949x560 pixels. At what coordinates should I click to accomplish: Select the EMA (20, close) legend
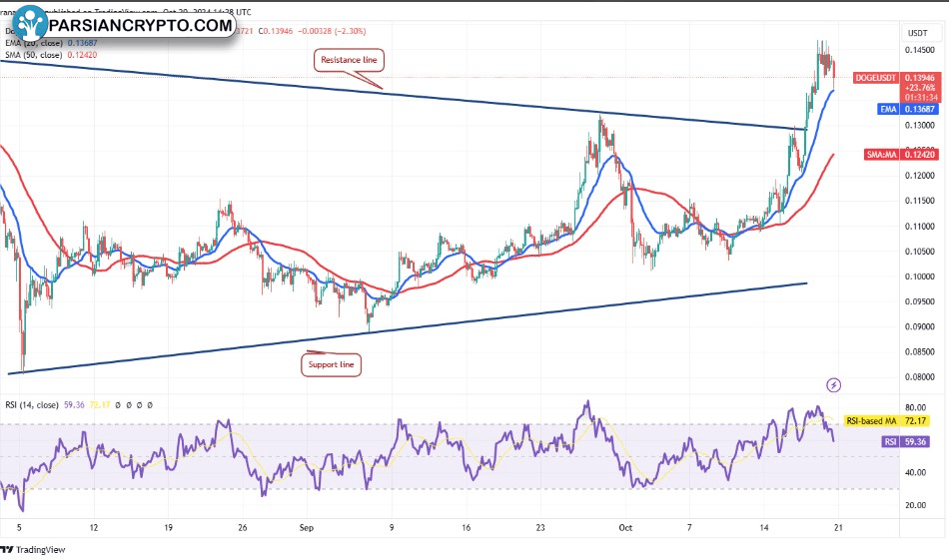pyautogui.click(x=33, y=43)
